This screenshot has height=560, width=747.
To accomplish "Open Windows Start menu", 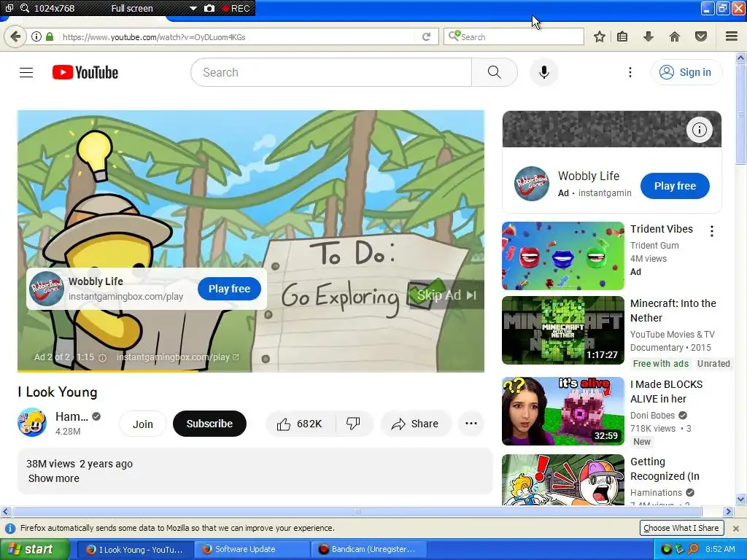I will 34,549.
